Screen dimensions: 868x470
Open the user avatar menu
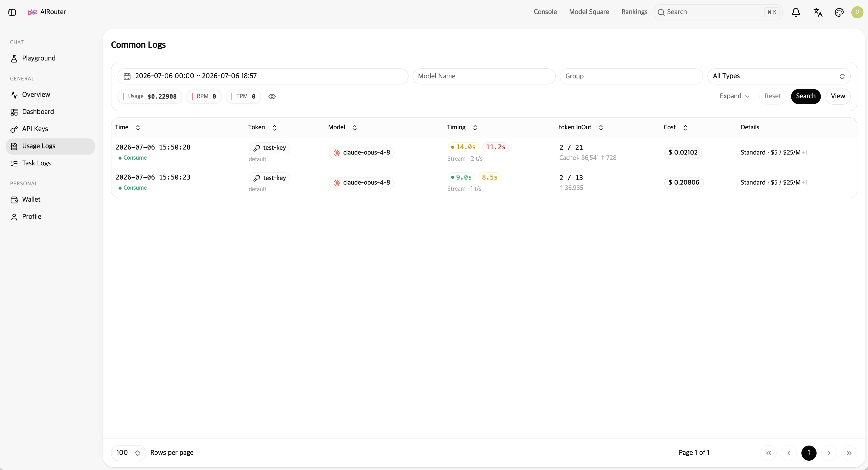click(x=857, y=12)
